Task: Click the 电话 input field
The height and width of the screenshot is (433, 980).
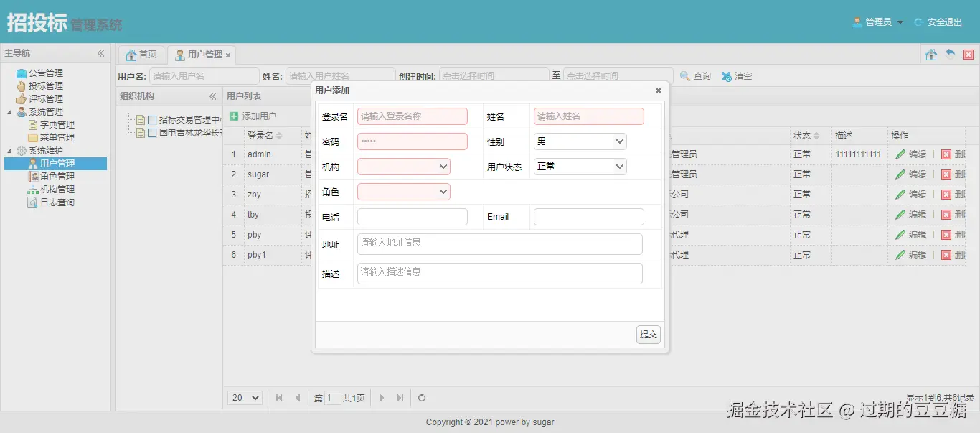Action: click(x=413, y=217)
